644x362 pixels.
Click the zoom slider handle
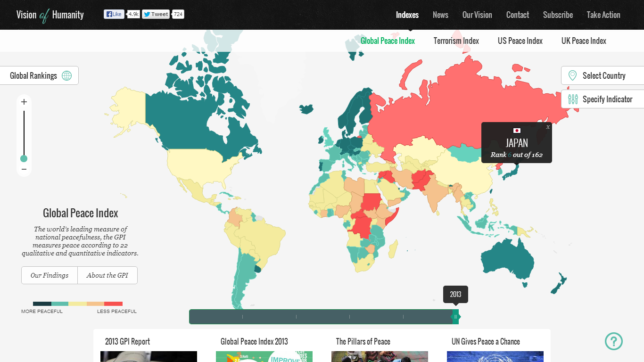(24, 158)
